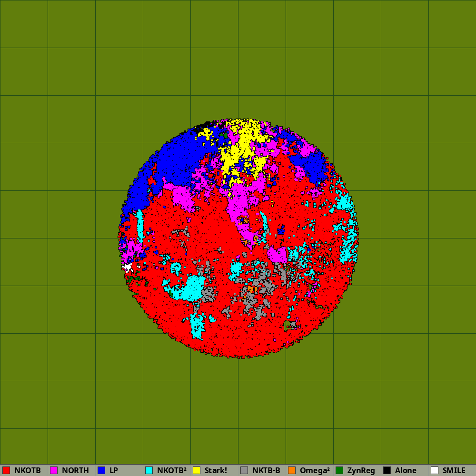Viewport: 476px width, 476px height.
Task: Select the Stark! legend label
Action: click(216, 470)
